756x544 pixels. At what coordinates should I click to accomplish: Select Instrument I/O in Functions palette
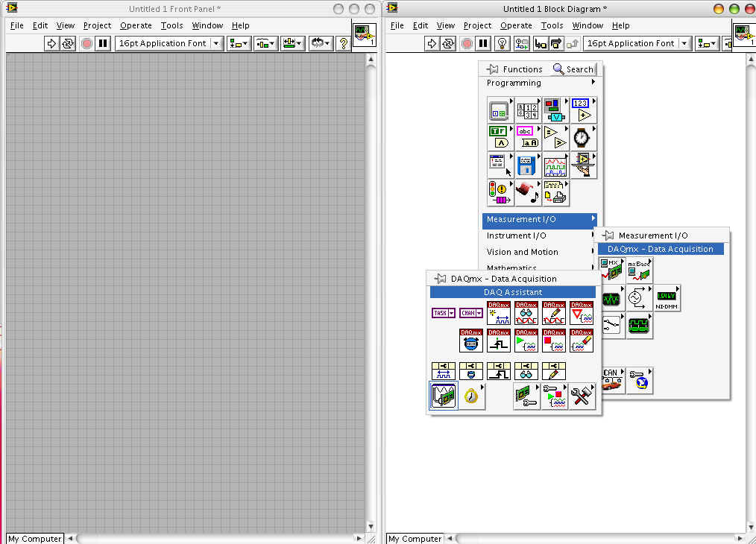point(540,235)
